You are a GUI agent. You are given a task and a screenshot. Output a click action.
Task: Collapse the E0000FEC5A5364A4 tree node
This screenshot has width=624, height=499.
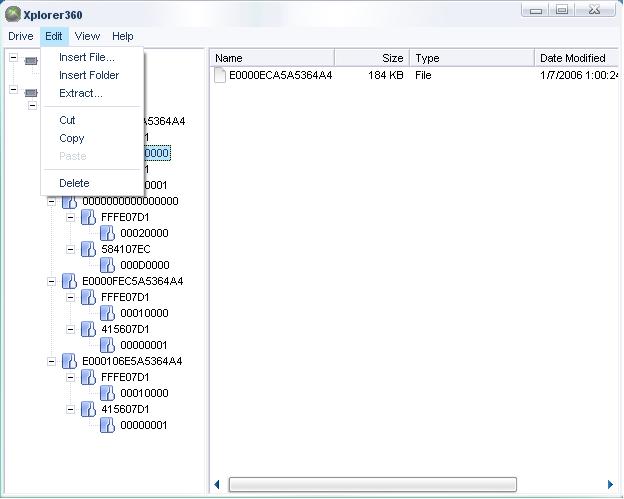click(x=51, y=282)
